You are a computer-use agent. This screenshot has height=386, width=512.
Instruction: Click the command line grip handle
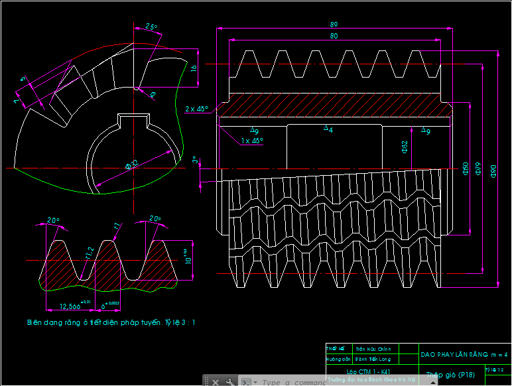pyautogui.click(x=206, y=382)
